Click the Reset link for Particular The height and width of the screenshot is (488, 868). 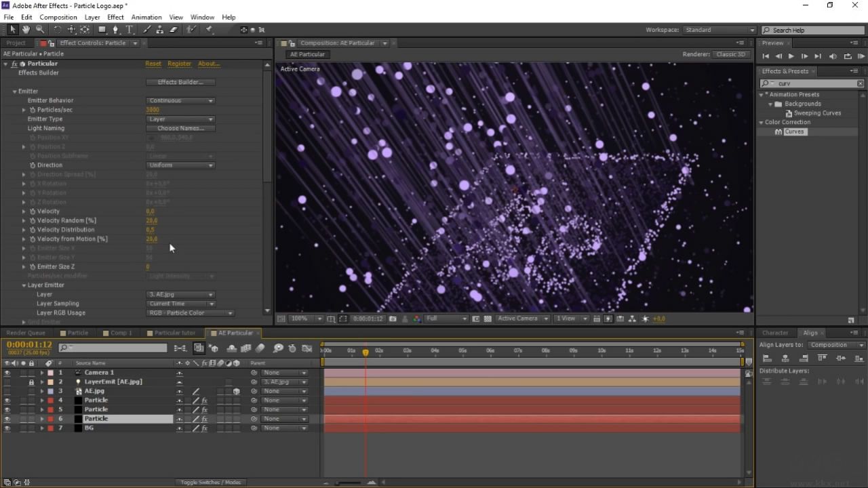pyautogui.click(x=153, y=64)
